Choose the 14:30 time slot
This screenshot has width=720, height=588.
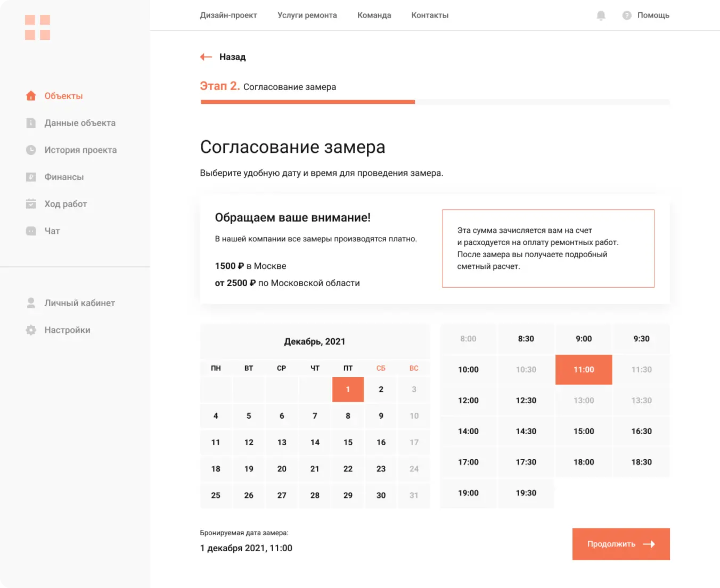coord(526,431)
